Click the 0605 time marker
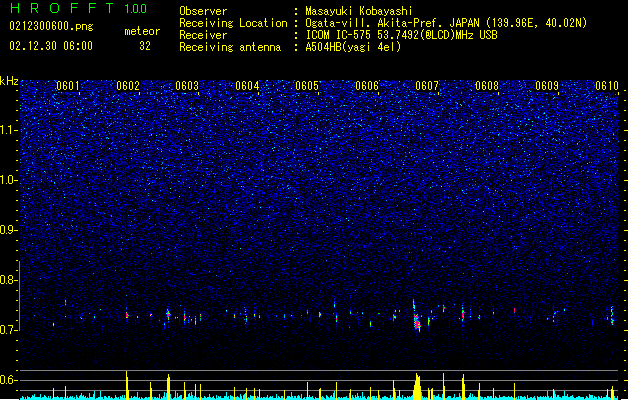The image size is (629, 400). [x=307, y=86]
